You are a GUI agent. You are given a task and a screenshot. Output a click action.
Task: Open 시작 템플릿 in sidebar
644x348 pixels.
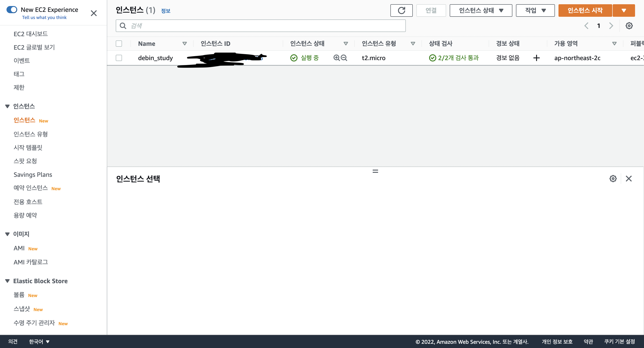coord(28,148)
